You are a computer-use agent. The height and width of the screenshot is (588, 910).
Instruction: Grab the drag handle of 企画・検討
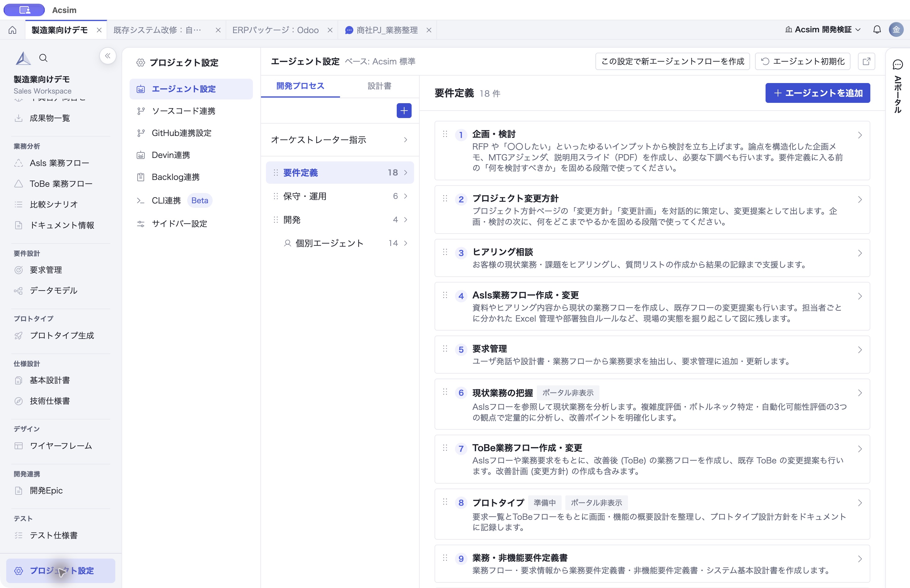[x=445, y=134]
